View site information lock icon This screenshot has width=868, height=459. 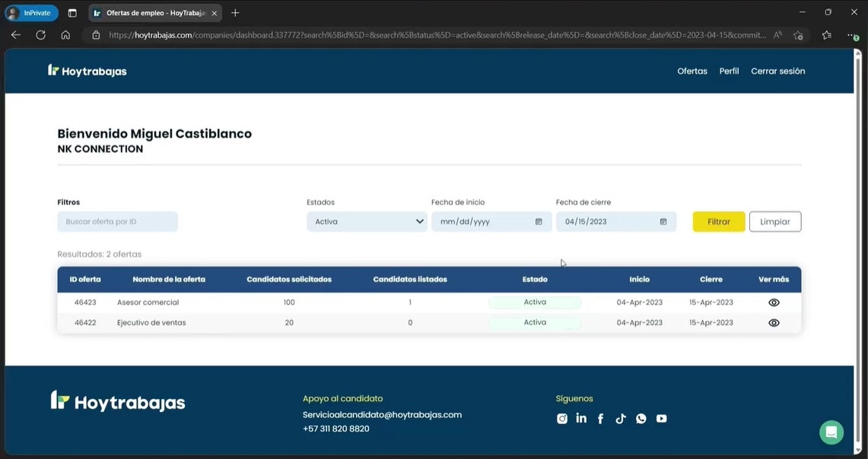coord(96,35)
